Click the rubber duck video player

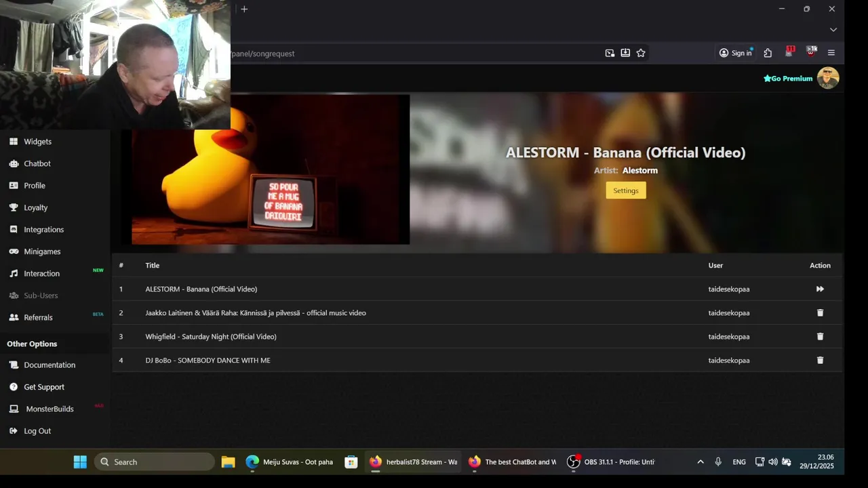tap(271, 169)
